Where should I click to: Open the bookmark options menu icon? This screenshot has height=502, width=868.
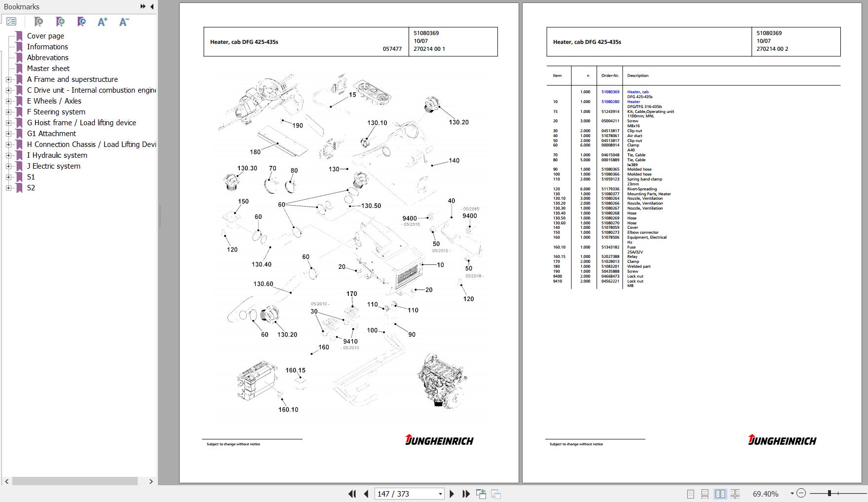pos(11,21)
